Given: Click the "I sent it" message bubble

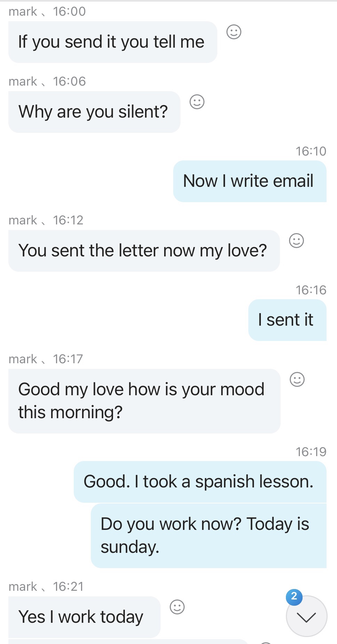Looking at the screenshot, I should 287,320.
